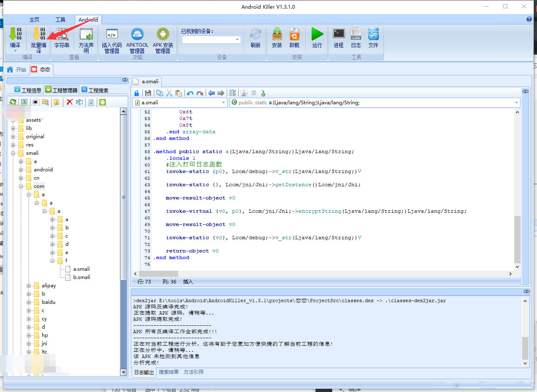Click the cut scissors icon in editor toolbar
Viewport: 537px width, 392px height.
(169, 93)
